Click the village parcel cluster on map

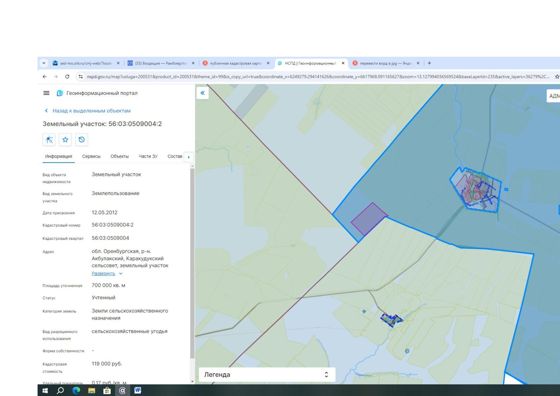[x=476, y=189]
